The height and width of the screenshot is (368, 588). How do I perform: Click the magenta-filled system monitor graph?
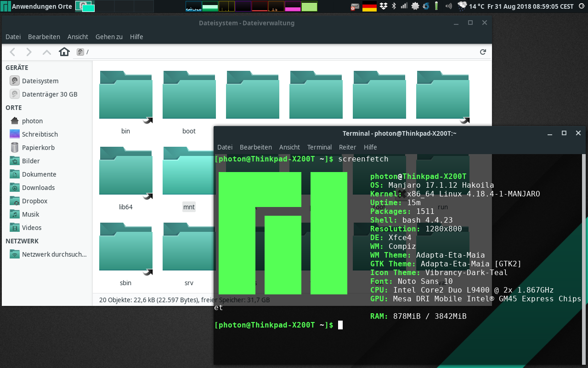coord(293,6)
